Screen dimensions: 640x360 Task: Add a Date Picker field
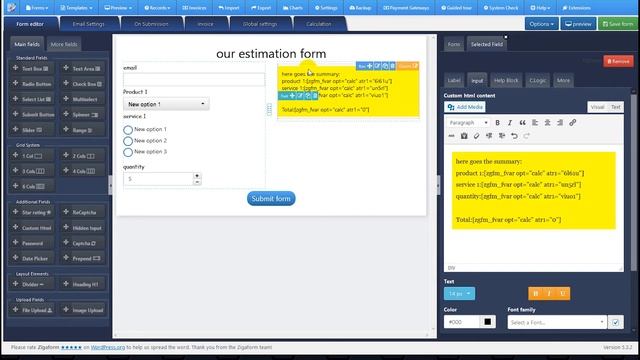[x=32, y=258]
